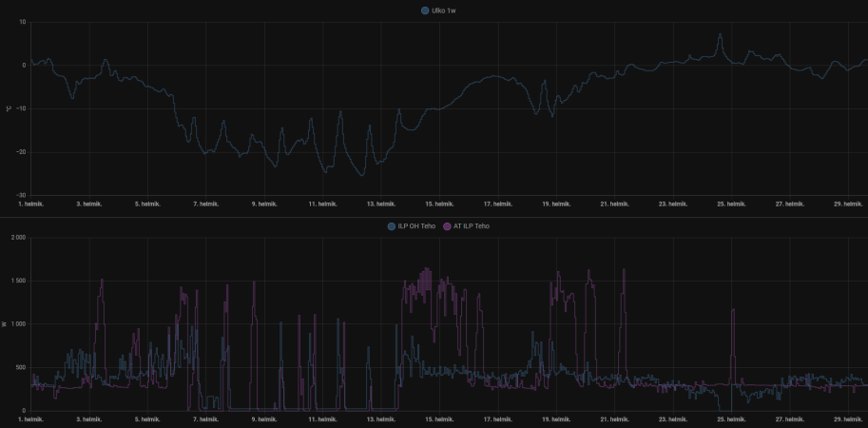Screen dimensions: 868x428
Task: Click the 1 500 value on power chart y-axis
Action: tap(16, 281)
